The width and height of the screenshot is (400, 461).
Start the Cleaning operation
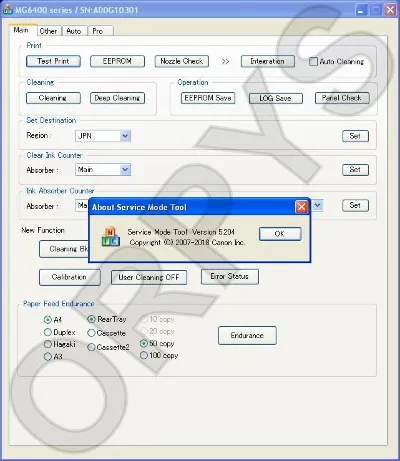(x=53, y=98)
